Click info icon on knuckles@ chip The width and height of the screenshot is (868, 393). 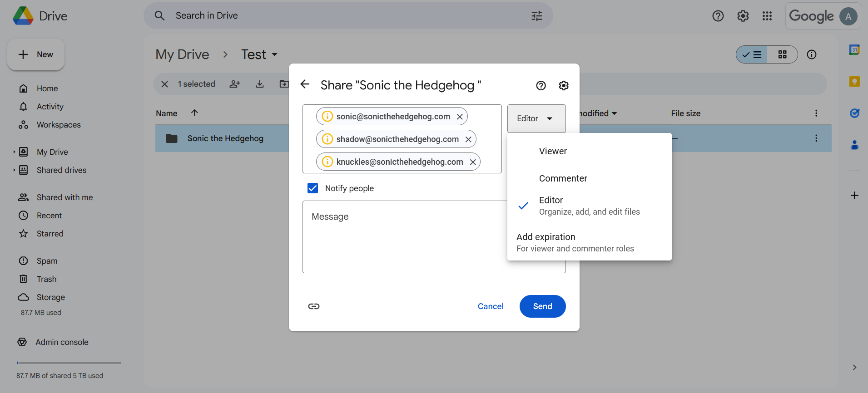click(327, 162)
